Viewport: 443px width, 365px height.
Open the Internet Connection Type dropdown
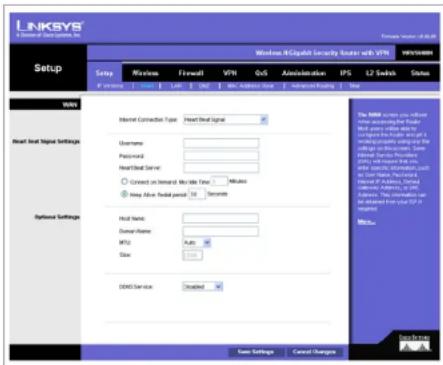point(226,120)
